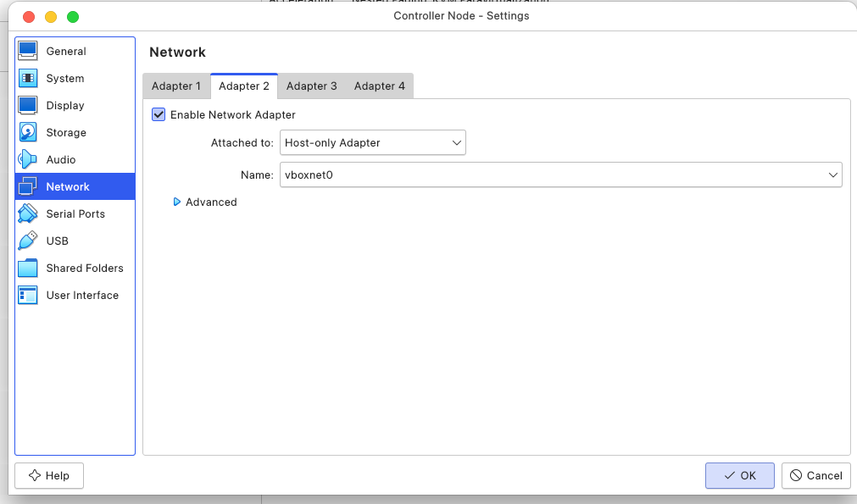
Task: Open Display settings monitor icon
Action: 28,105
